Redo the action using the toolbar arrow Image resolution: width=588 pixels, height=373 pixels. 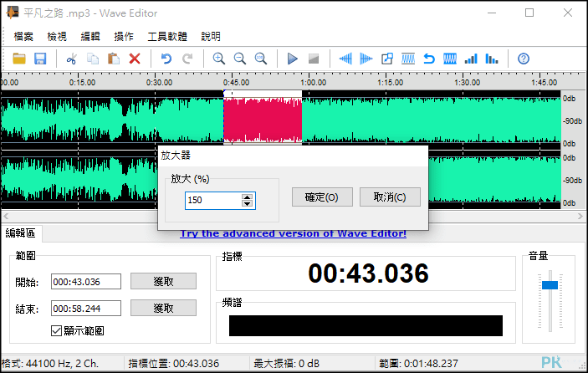[187, 59]
